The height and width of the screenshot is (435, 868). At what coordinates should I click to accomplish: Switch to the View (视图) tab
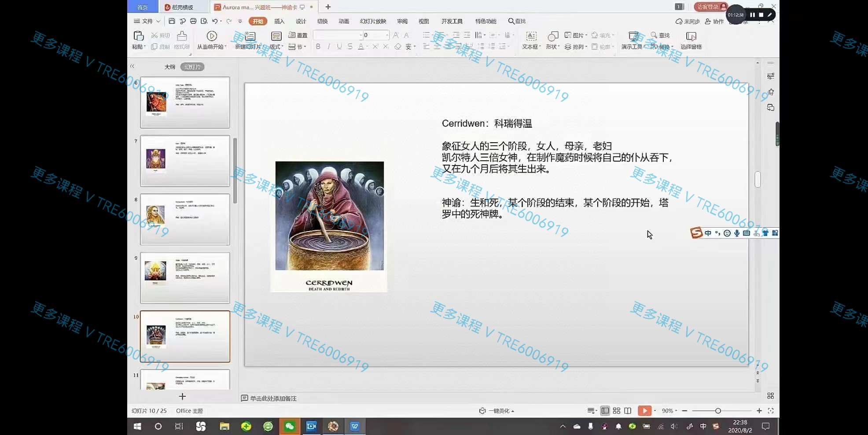click(x=424, y=21)
